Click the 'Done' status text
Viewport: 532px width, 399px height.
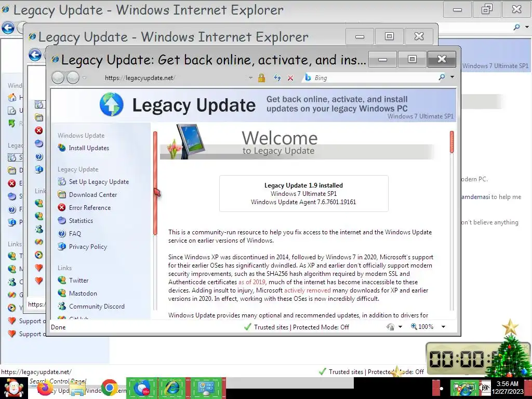point(58,327)
